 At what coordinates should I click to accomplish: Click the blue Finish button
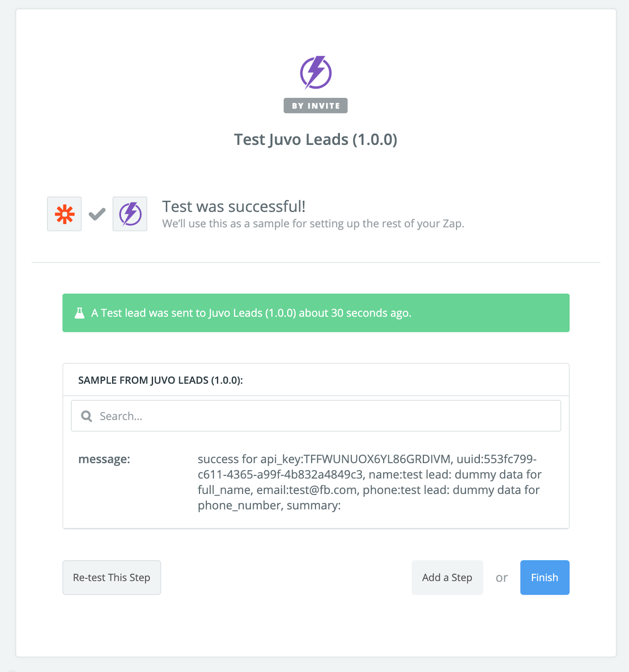click(x=545, y=577)
